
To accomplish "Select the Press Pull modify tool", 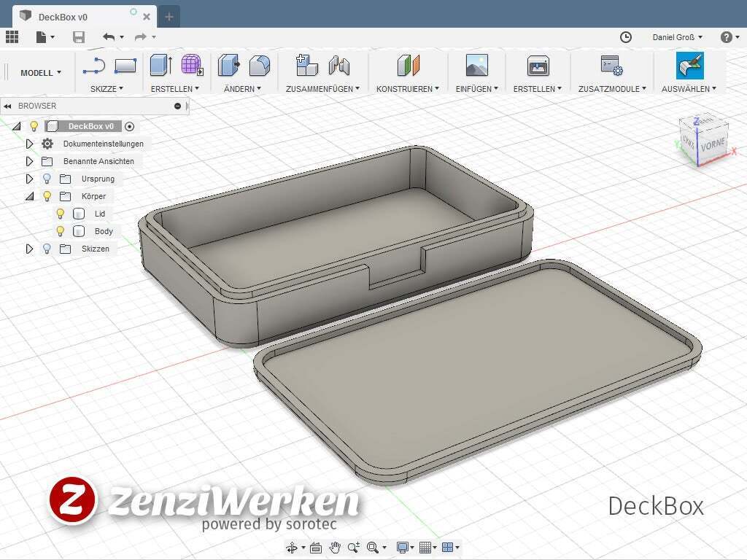I will coord(227,64).
